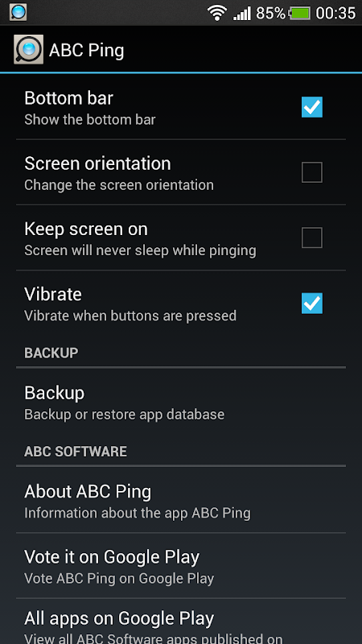
Task: Enable the Screen orientation checkbox
Action: pyautogui.click(x=312, y=172)
